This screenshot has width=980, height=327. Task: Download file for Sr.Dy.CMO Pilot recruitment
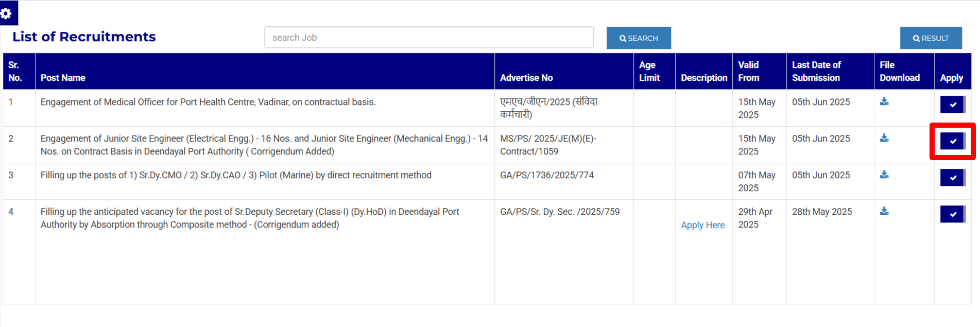point(884,175)
